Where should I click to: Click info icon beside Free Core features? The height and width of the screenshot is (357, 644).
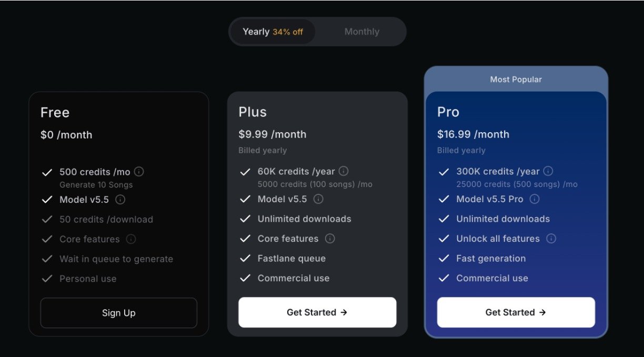click(x=131, y=239)
